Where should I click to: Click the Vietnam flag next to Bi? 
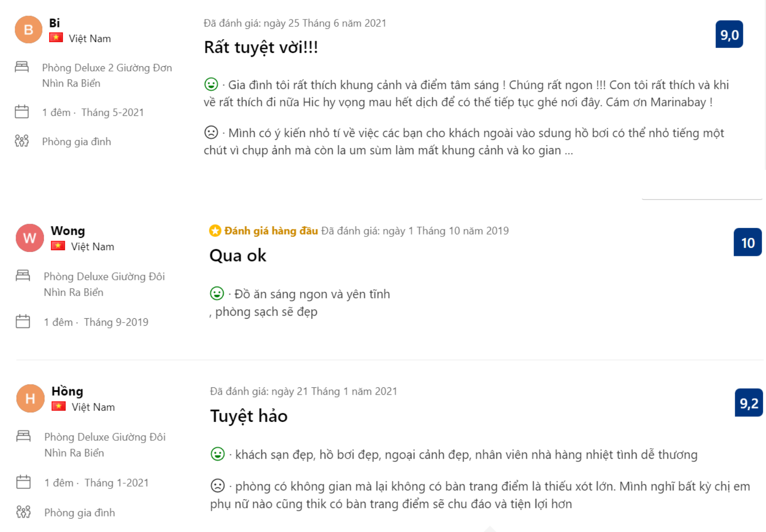tap(56, 38)
